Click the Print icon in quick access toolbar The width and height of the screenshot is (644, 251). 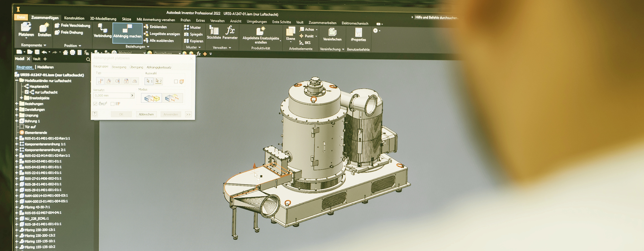(73, 53)
